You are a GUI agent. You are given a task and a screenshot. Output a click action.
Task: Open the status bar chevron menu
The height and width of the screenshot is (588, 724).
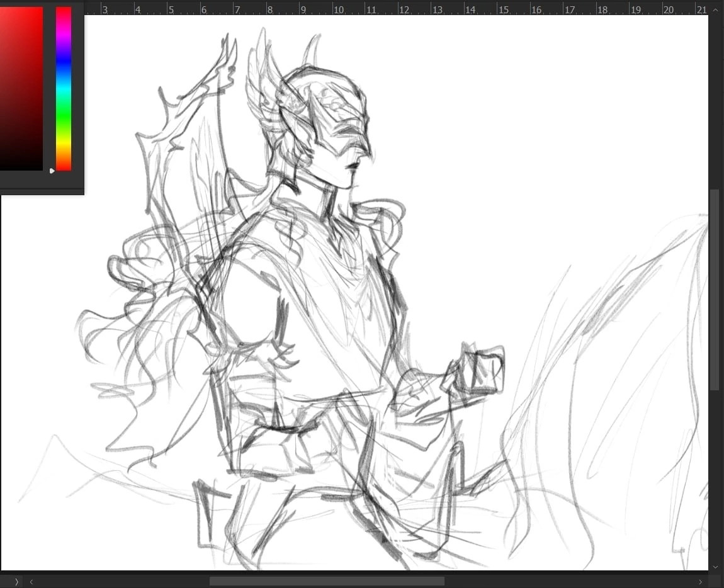[16, 582]
